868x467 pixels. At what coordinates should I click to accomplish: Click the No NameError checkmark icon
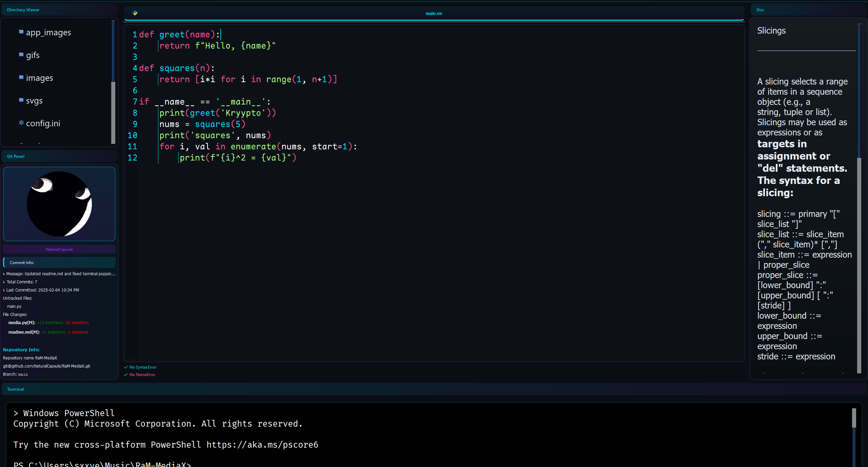(126, 375)
